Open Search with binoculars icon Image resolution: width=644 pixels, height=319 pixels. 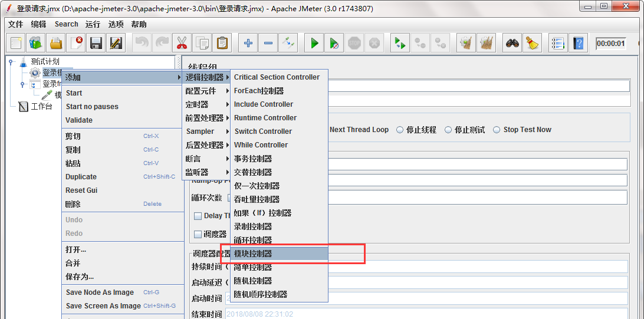(512, 42)
